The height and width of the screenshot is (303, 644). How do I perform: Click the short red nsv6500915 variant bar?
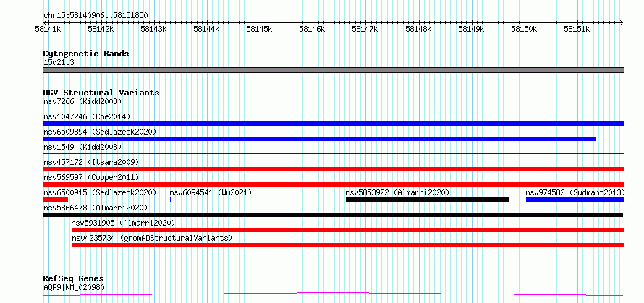pos(55,200)
